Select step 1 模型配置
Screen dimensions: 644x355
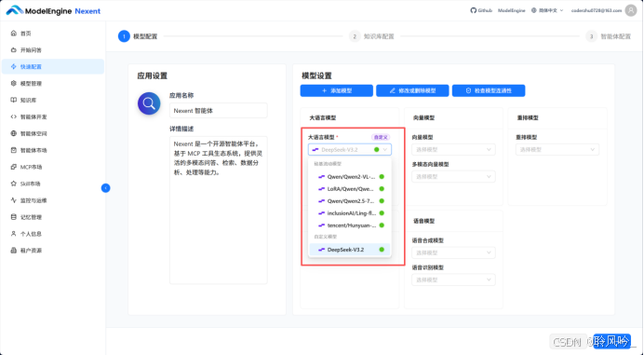click(138, 36)
